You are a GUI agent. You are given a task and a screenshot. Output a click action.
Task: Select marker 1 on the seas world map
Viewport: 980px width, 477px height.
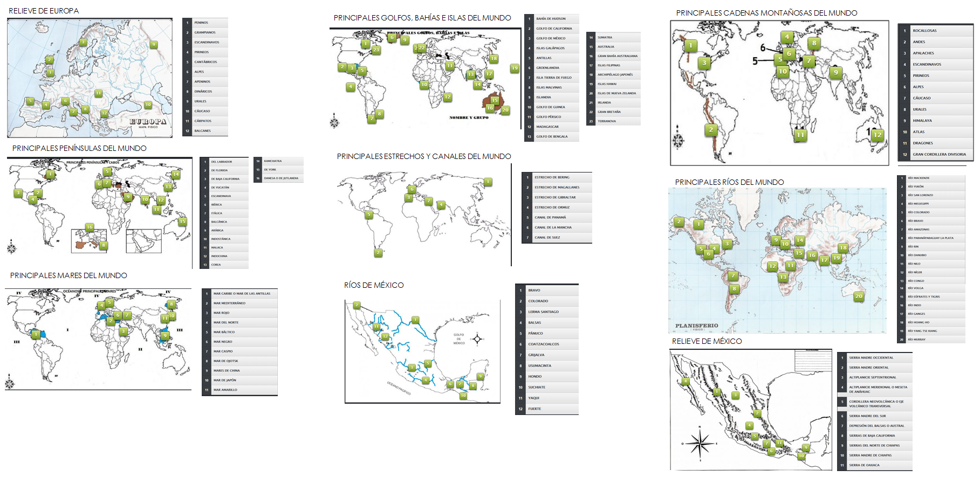click(36, 335)
